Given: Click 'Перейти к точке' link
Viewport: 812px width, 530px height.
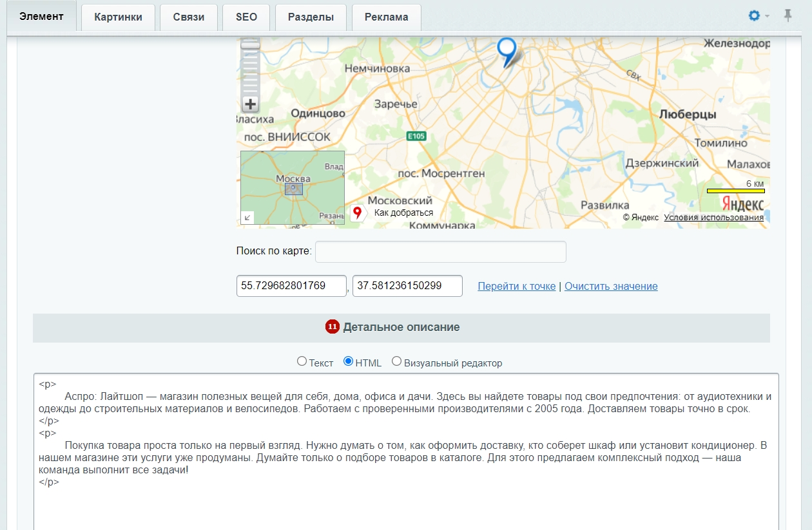Looking at the screenshot, I should pyautogui.click(x=516, y=286).
